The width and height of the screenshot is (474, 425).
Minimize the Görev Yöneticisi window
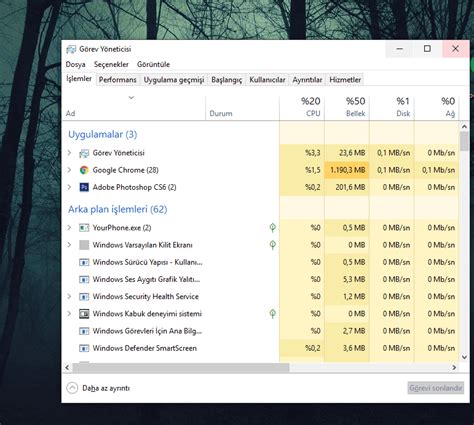click(x=400, y=49)
